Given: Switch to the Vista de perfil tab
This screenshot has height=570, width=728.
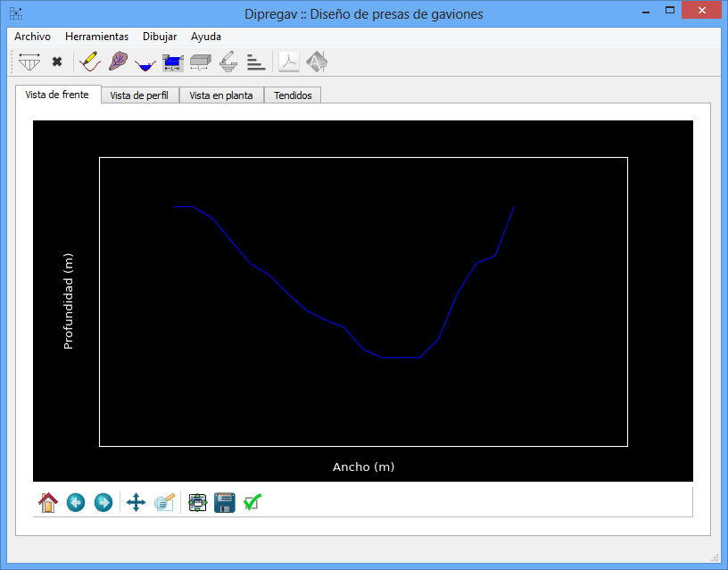Looking at the screenshot, I should click(140, 95).
